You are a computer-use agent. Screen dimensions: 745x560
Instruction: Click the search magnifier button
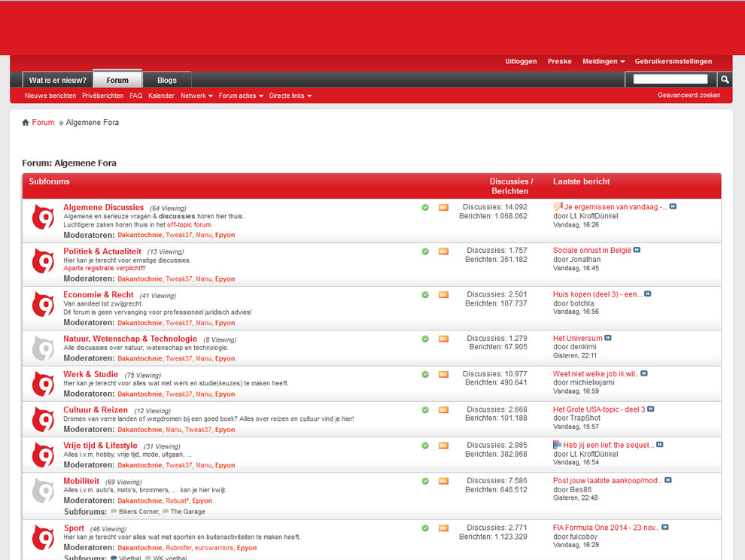pyautogui.click(x=725, y=79)
